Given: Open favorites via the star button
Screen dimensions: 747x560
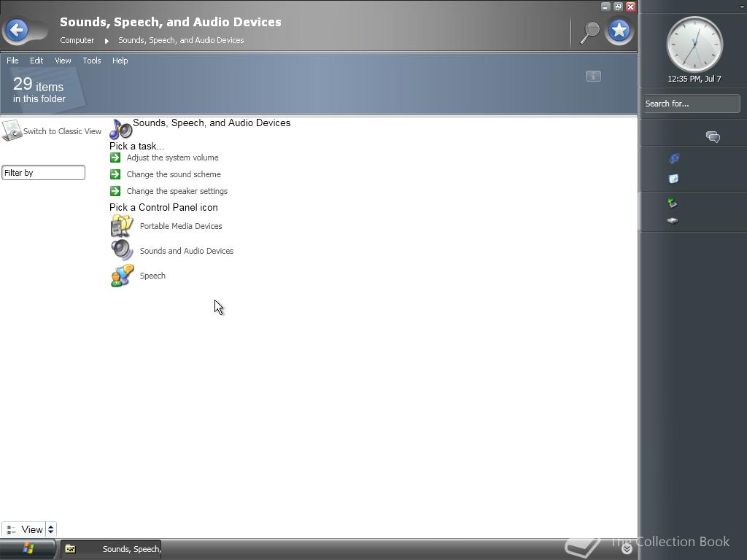Looking at the screenshot, I should click(619, 31).
